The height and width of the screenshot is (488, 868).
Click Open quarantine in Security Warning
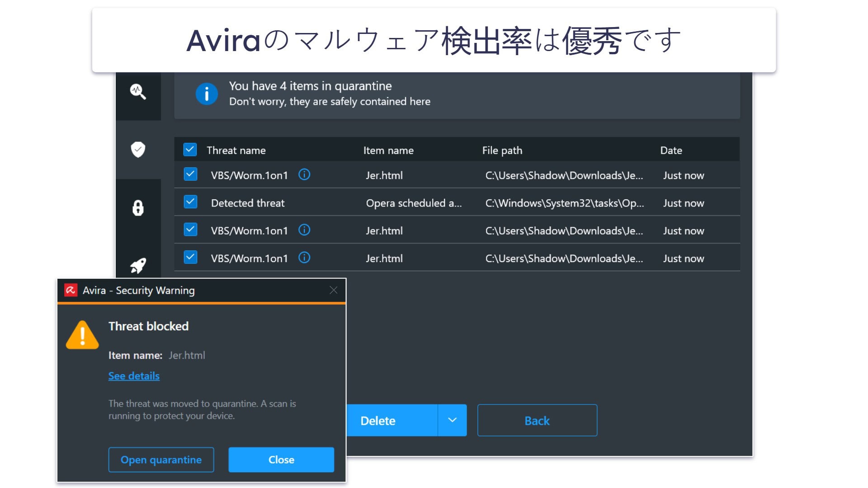click(161, 460)
